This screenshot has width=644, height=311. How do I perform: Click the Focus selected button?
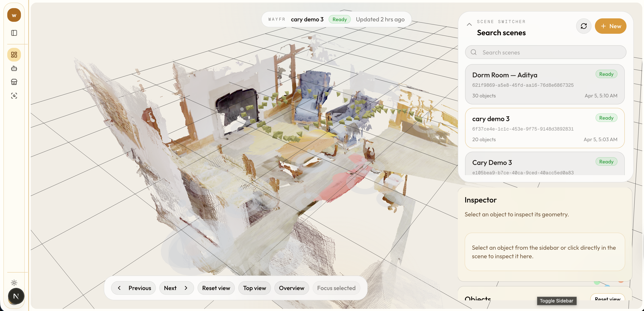pos(336,288)
